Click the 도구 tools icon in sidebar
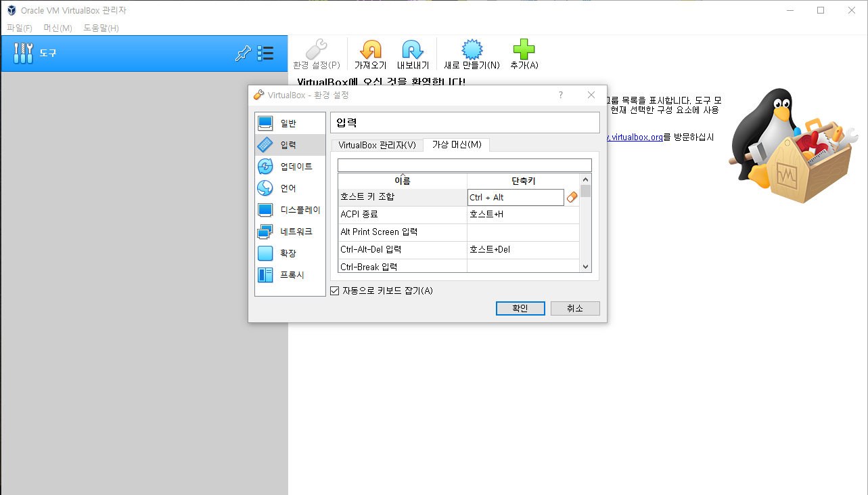Screen dimensions: 868x495 click(23, 53)
